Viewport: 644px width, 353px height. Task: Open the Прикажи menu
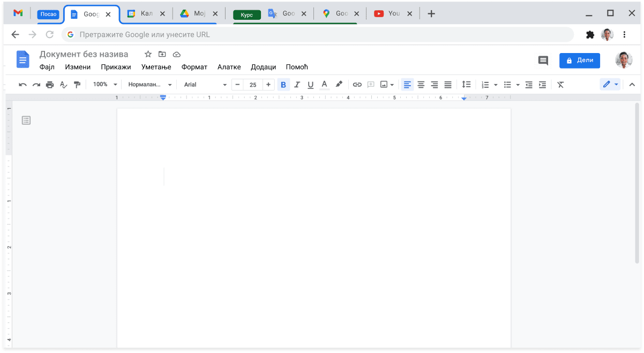point(116,67)
